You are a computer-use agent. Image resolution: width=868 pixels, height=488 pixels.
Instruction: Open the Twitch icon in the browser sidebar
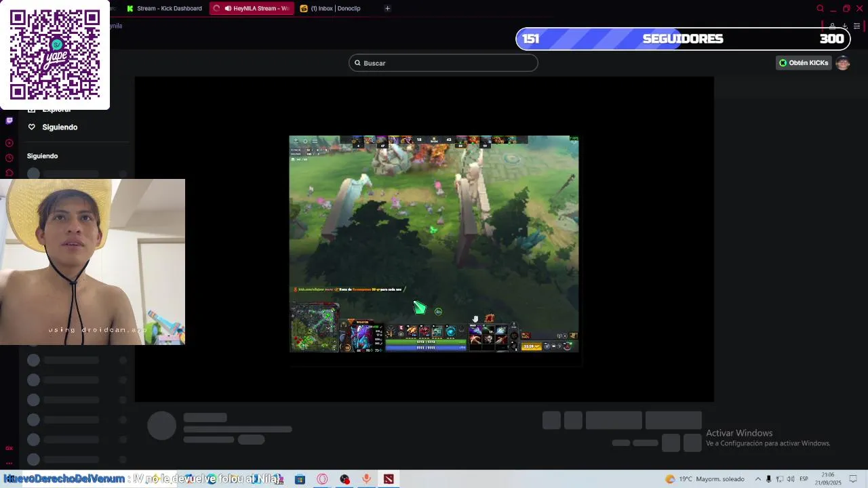[9, 121]
